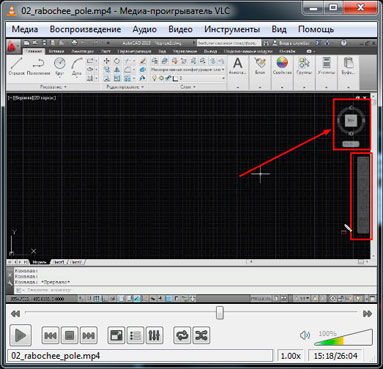This screenshot has width=383, height=369.
Task: Toggle shuffle random playback
Action: (x=201, y=335)
